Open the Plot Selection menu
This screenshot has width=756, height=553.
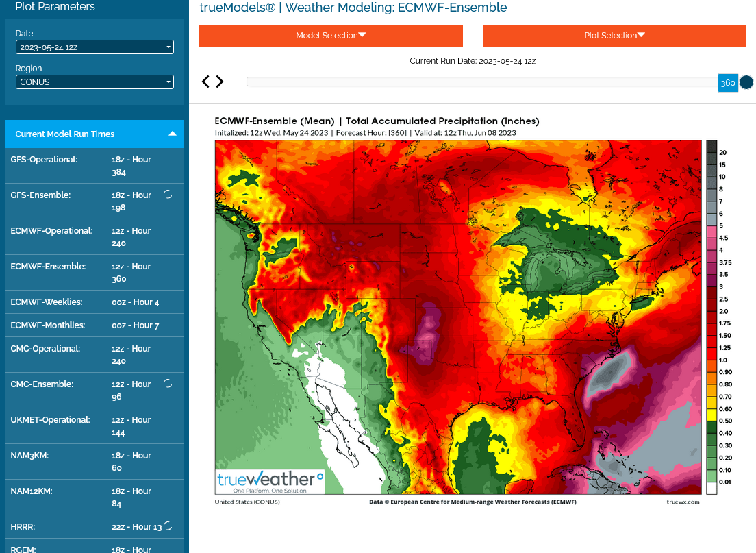615,36
